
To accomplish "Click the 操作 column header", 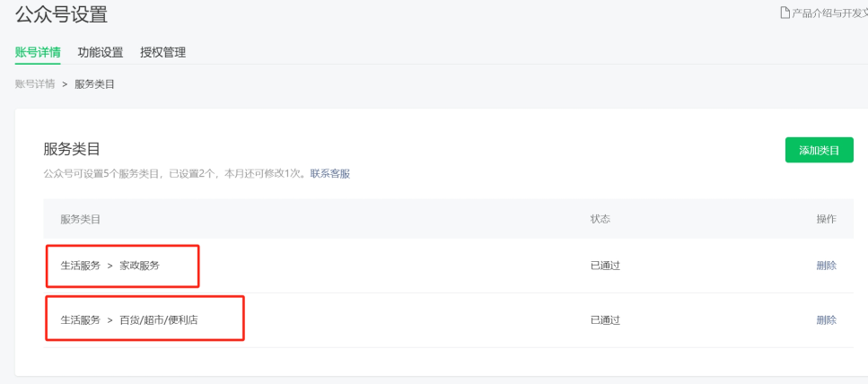I will (827, 219).
